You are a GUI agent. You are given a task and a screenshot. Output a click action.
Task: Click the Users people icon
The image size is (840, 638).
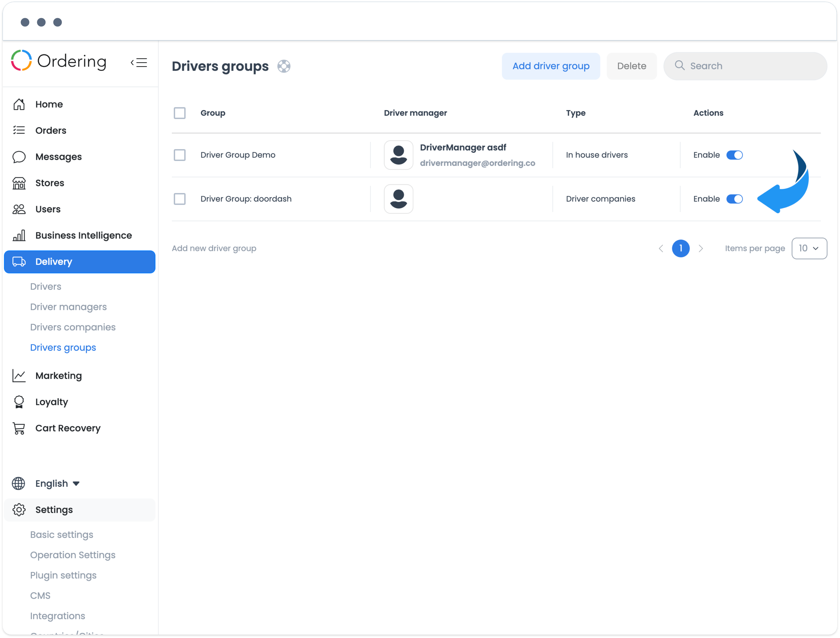coord(19,209)
